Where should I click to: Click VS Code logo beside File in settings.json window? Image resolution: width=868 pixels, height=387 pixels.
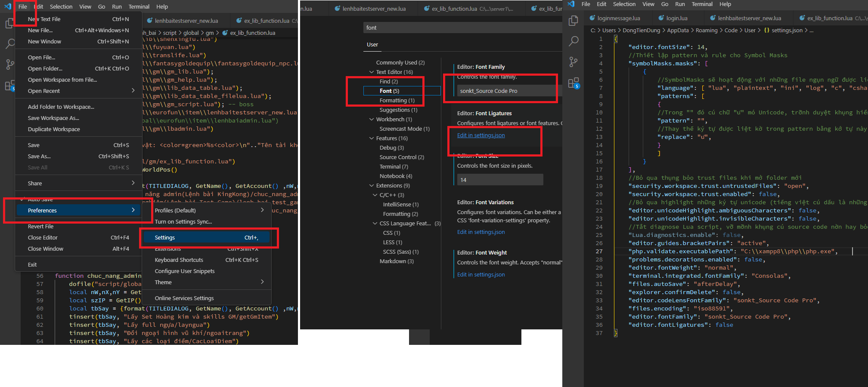tap(571, 4)
